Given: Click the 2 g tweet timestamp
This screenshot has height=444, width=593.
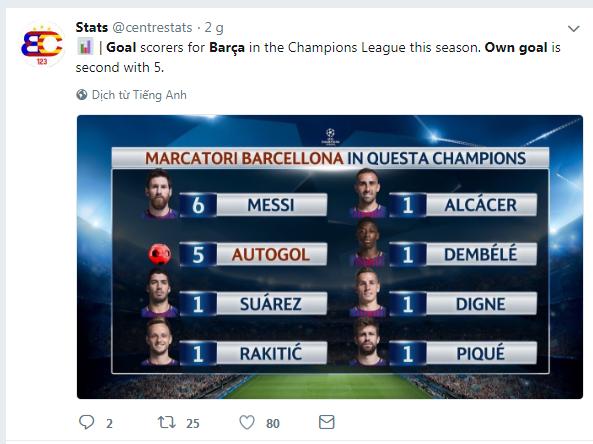Looking at the screenshot, I should [x=214, y=27].
